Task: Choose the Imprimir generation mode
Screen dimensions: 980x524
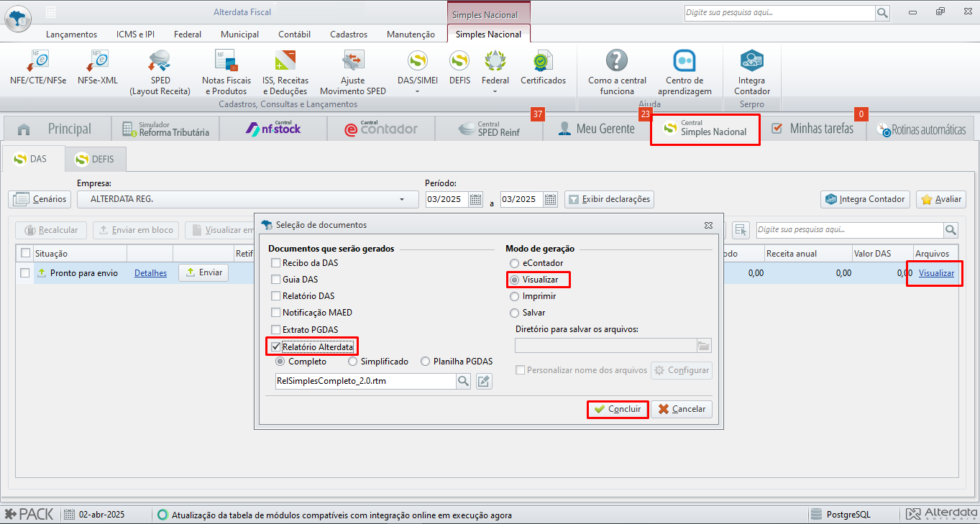Action: [514, 296]
